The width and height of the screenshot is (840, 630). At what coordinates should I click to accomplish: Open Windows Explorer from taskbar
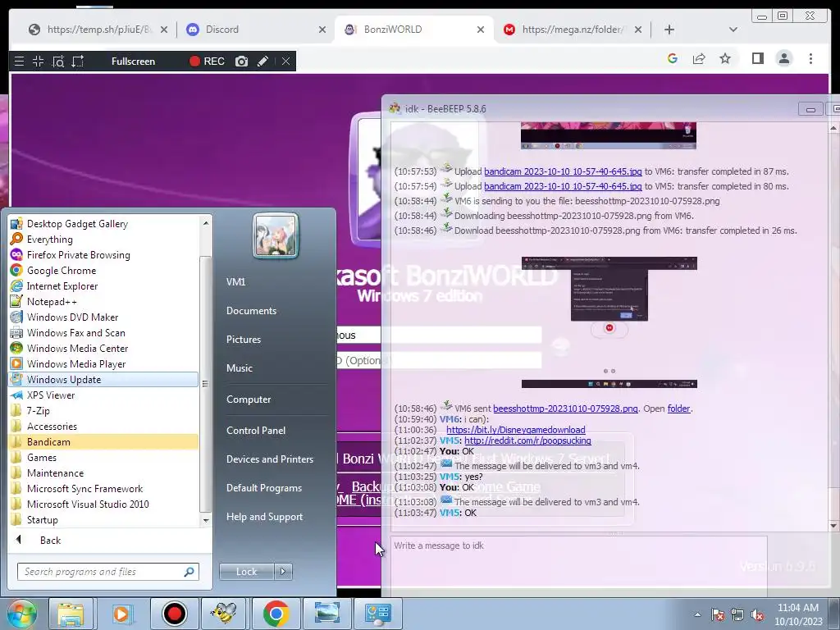coord(71,614)
